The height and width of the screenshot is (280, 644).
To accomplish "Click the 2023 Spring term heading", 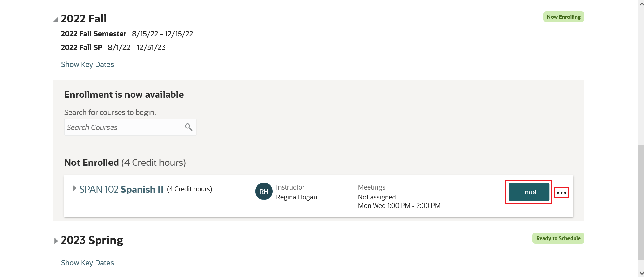I will [x=92, y=241].
